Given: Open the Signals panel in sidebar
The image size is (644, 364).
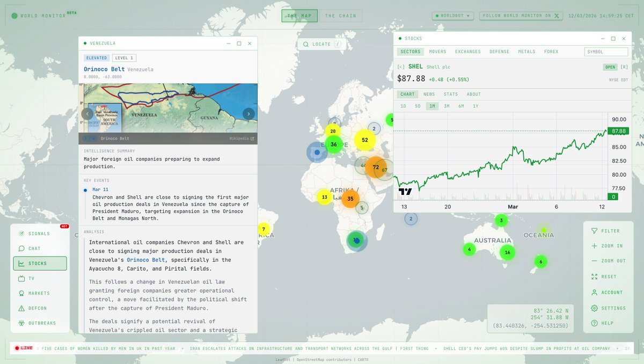Looking at the screenshot, I should coord(40,234).
